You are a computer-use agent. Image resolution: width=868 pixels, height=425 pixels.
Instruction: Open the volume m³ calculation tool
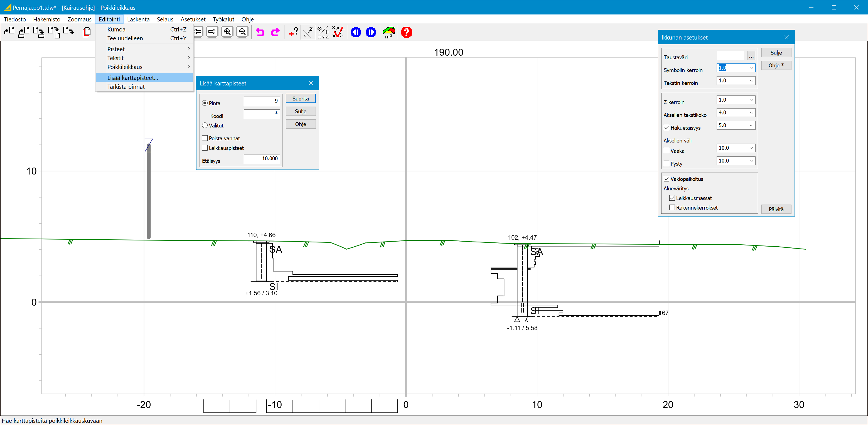388,32
